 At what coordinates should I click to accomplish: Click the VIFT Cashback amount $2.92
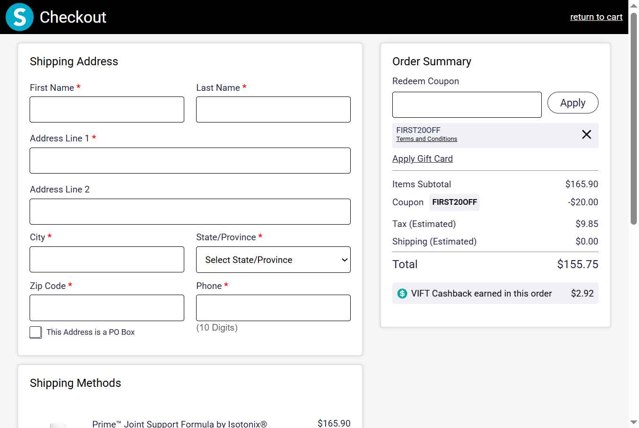582,293
